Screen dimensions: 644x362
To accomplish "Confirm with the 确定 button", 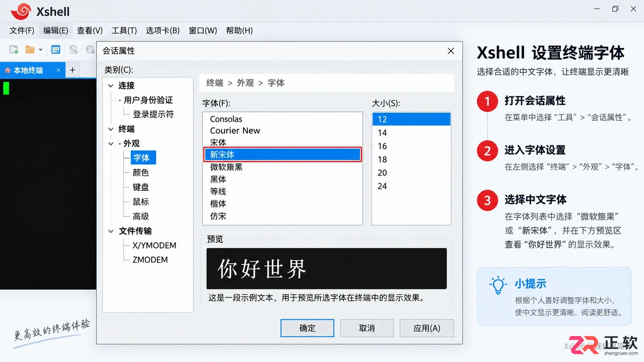I will 307,328.
